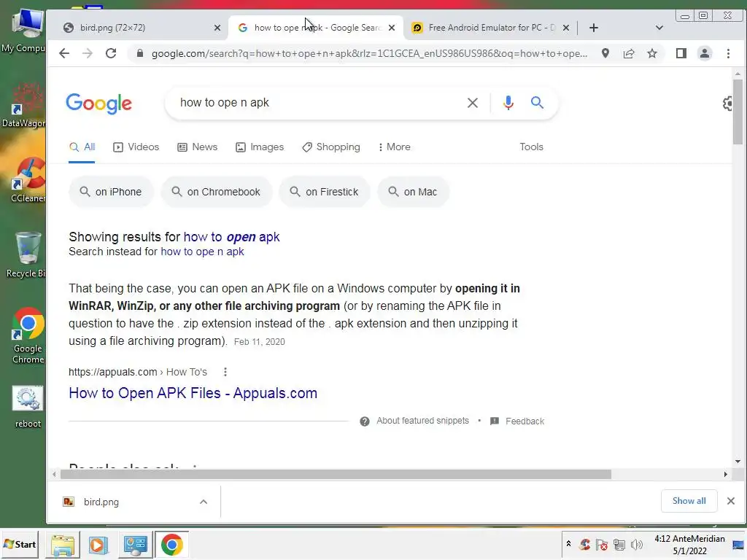Click the scroll down arrow
747x560 pixels.
(738, 462)
